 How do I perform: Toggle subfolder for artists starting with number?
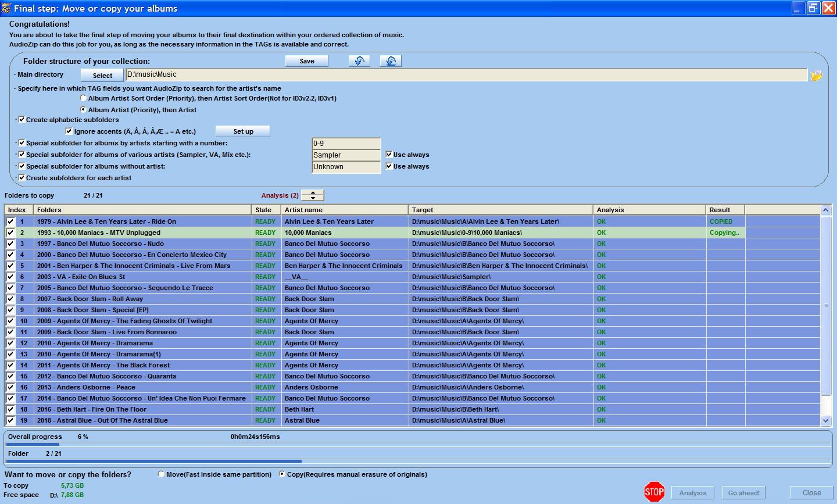[x=22, y=143]
